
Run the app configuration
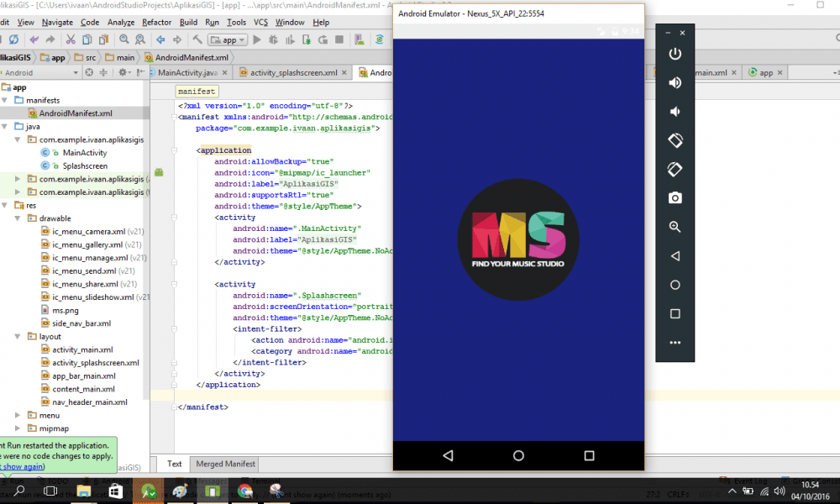[x=257, y=39]
